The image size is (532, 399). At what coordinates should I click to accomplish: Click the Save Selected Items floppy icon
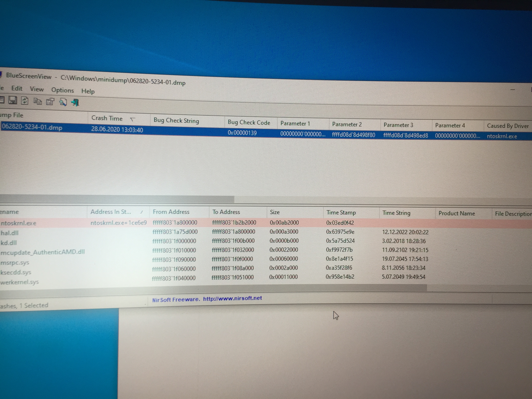pyautogui.click(x=13, y=100)
